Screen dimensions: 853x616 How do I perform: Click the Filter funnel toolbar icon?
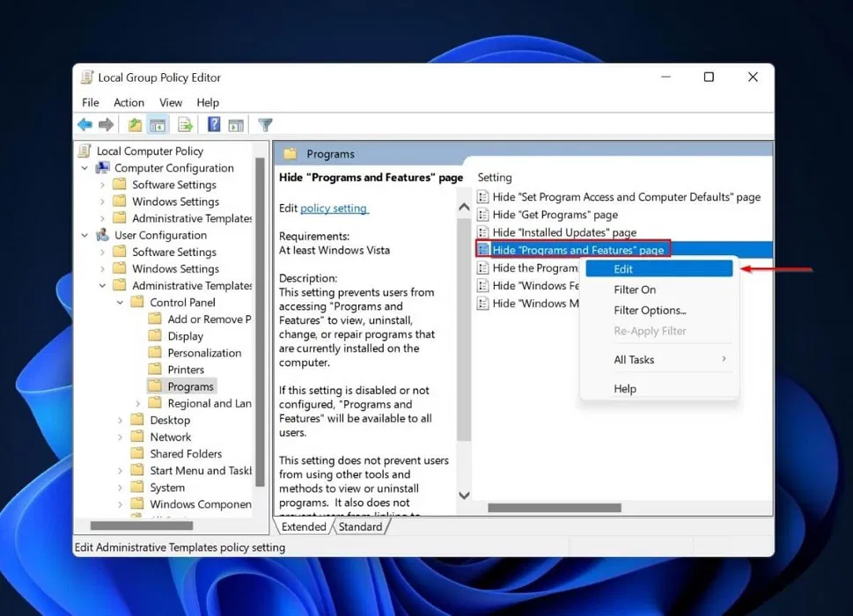coord(265,125)
